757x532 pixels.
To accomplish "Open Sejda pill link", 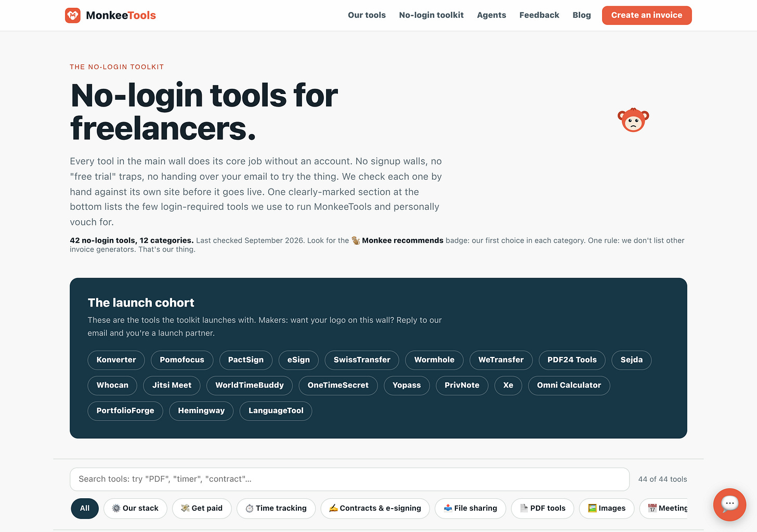I will (x=631, y=360).
